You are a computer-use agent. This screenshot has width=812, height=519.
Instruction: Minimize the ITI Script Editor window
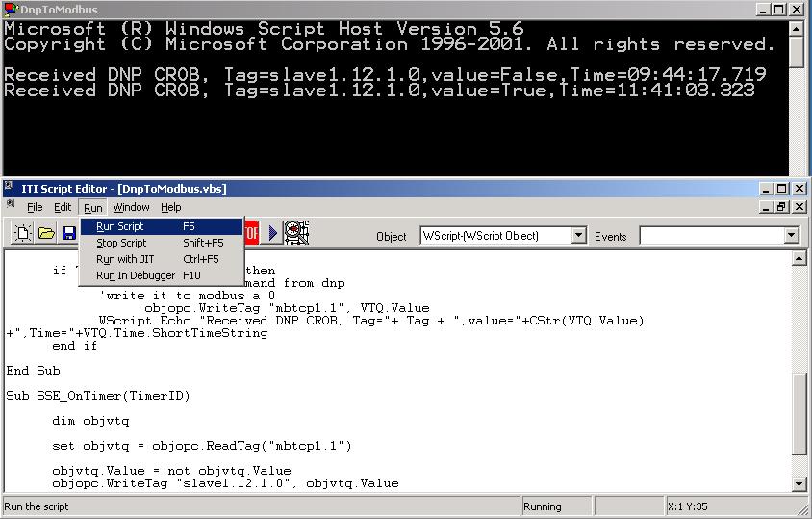[x=767, y=189]
